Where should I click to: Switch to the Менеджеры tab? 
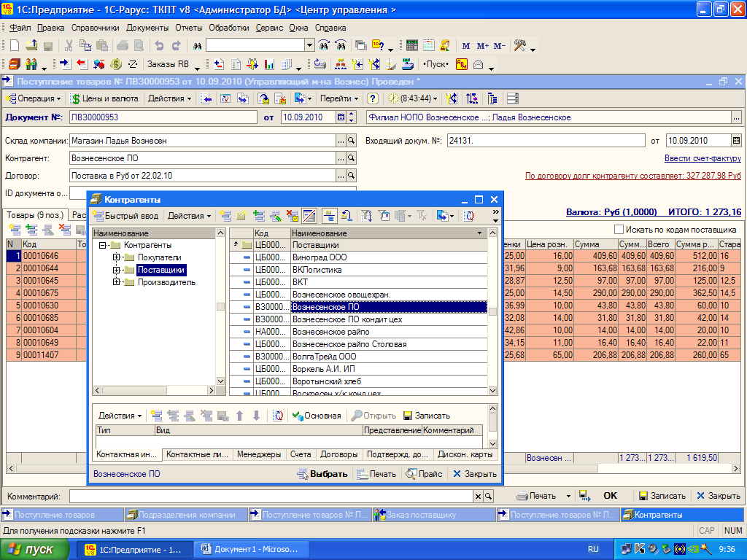259,454
